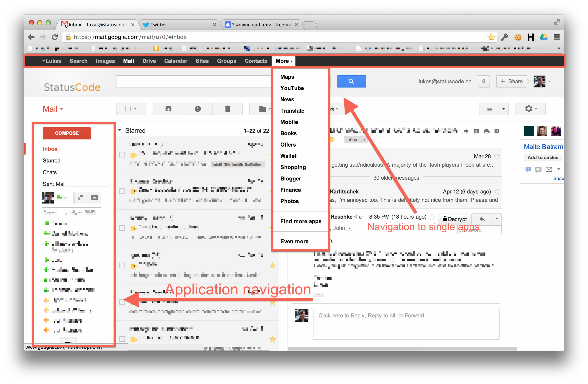Viewport: 588px width, 384px height.
Task: Click the print conversation icon
Action: pos(486,131)
